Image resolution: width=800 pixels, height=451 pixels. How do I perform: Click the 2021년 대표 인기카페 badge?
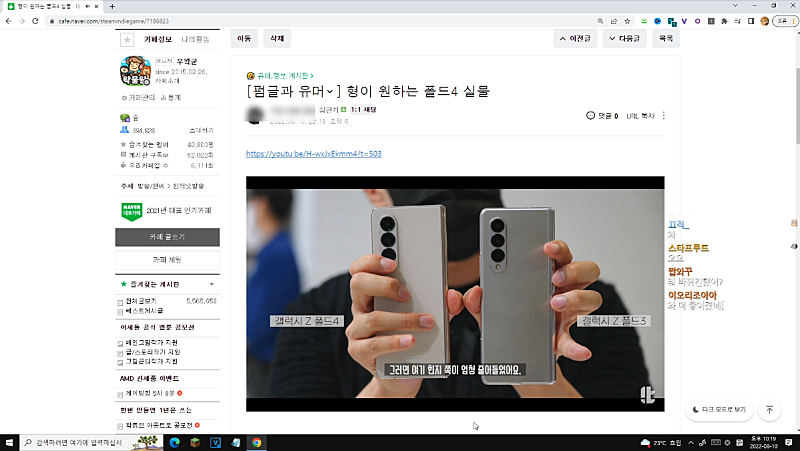point(166,211)
